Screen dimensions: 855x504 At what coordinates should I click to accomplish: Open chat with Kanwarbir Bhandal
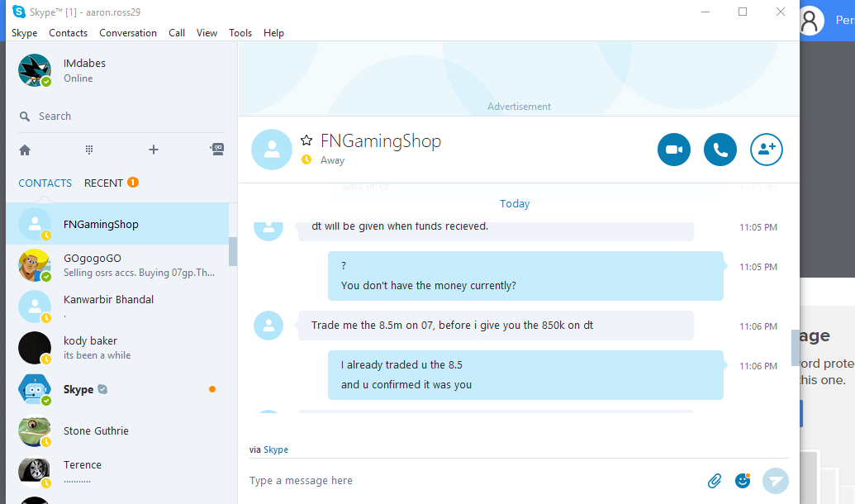coord(117,307)
